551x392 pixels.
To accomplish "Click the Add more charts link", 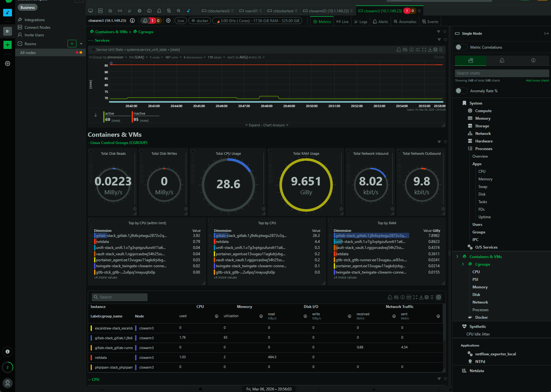I will (537, 81).
